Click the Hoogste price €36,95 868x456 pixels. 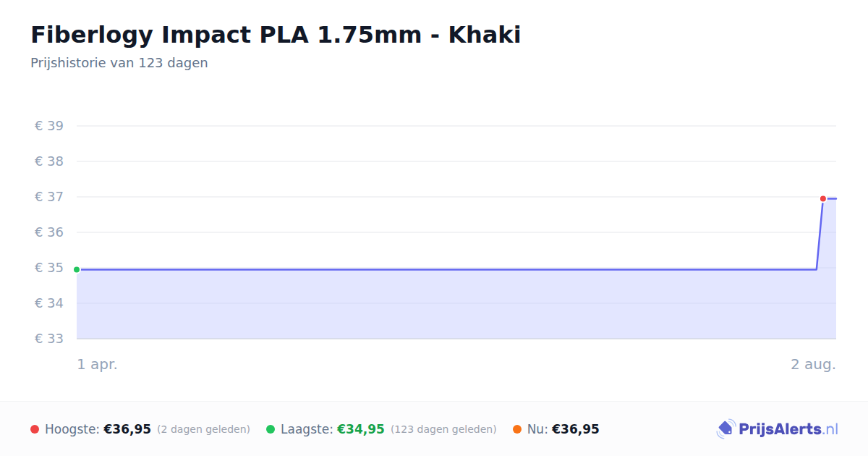pyautogui.click(x=127, y=429)
